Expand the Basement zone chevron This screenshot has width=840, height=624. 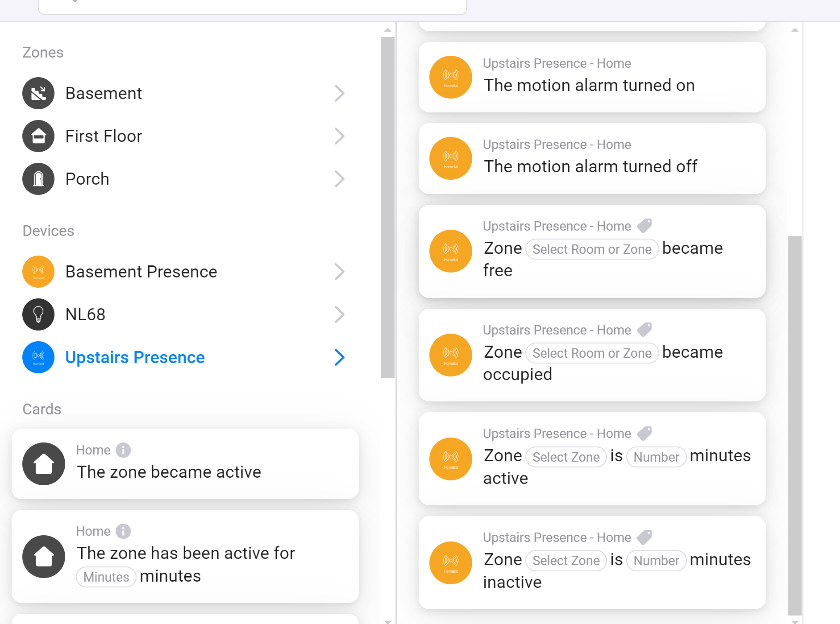pyautogui.click(x=339, y=93)
